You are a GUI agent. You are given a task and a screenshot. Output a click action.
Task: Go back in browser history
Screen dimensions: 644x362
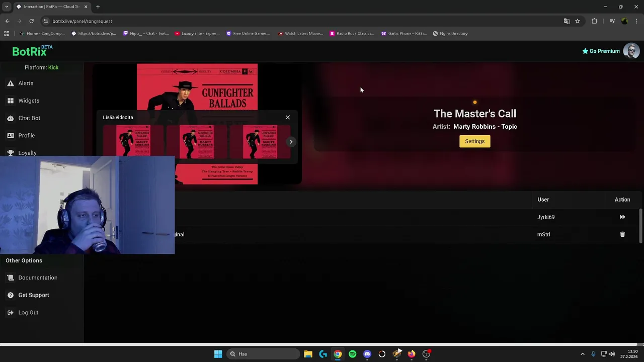pos(7,21)
